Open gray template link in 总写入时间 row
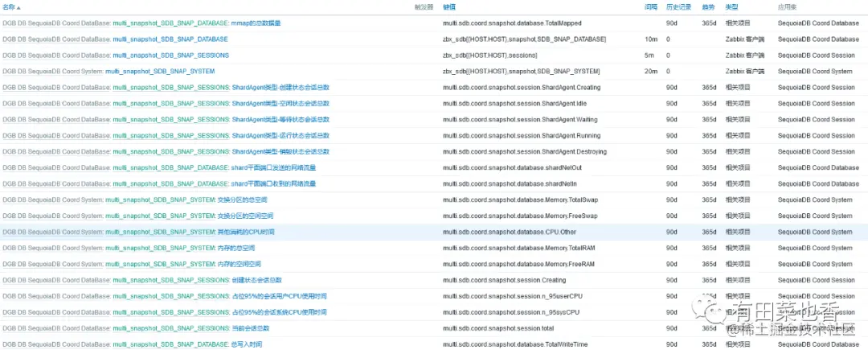Viewport: 868px width, 350px height. (x=56, y=344)
